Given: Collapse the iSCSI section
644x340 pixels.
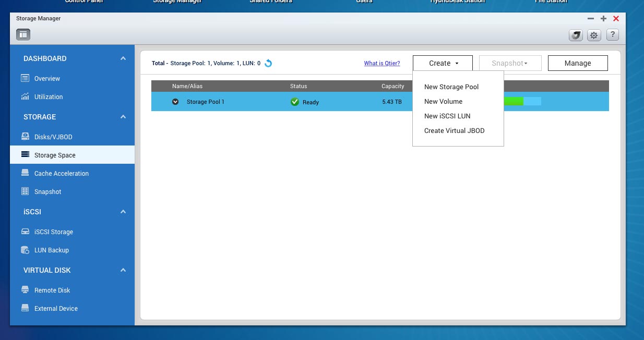Looking at the screenshot, I should [123, 212].
